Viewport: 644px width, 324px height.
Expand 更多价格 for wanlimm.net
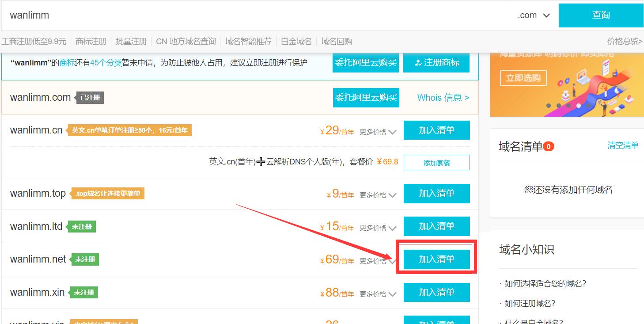coord(378,260)
